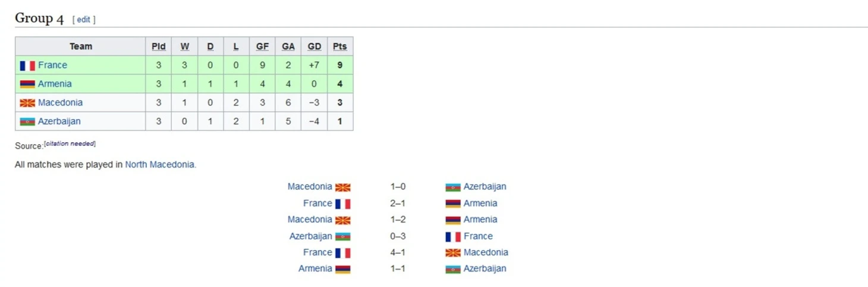This screenshot has width=868, height=287.
Task: Follow the citation needed superscript link
Action: coord(70,143)
